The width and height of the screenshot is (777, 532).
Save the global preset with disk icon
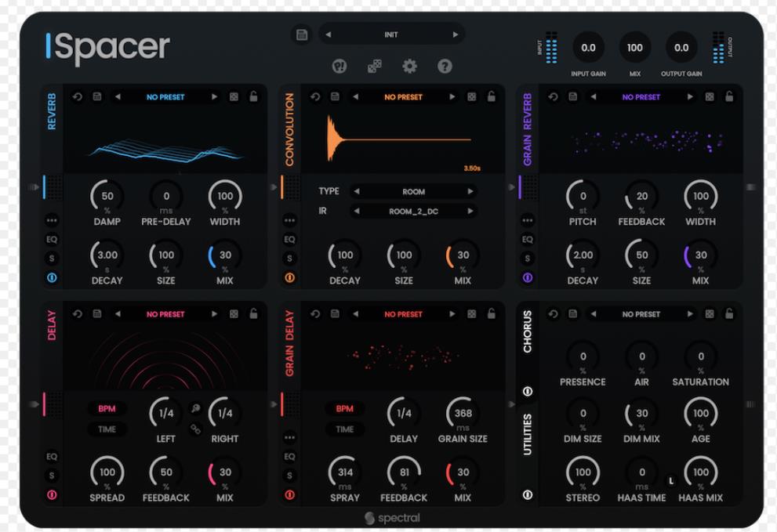pos(301,34)
